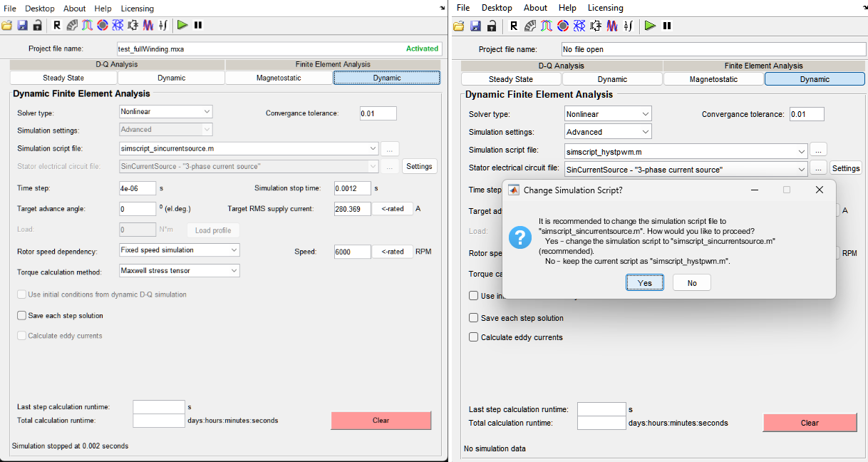Click the blue mesh icon in left window

[118, 25]
